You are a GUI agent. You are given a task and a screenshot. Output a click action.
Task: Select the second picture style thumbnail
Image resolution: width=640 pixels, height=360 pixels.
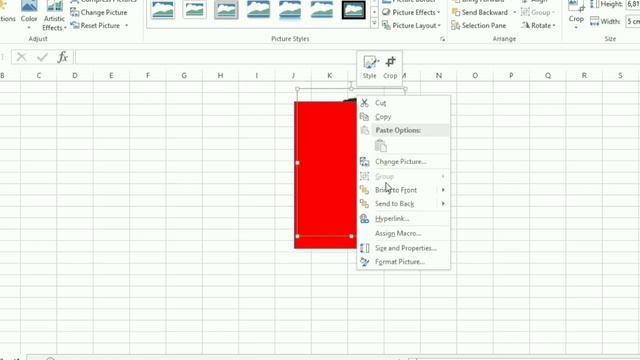pos(194,9)
